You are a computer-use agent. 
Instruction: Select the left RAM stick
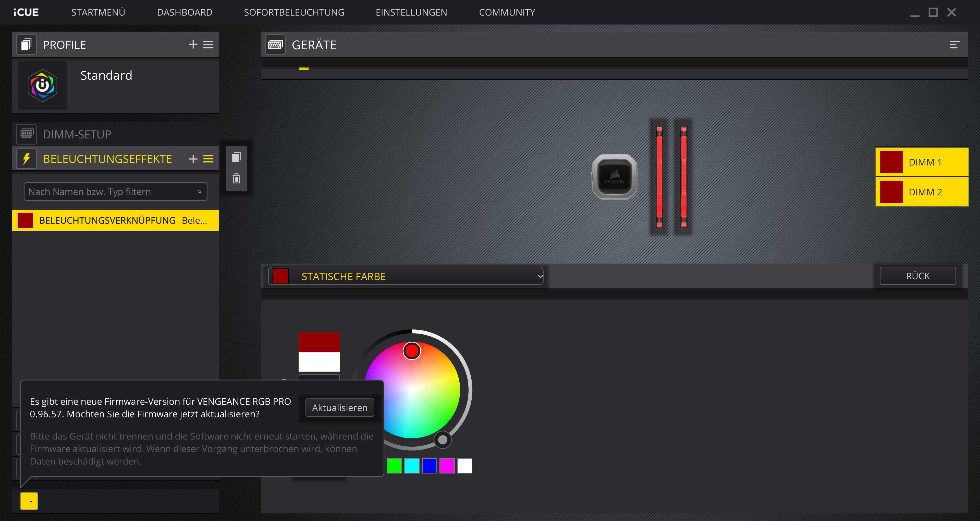659,177
